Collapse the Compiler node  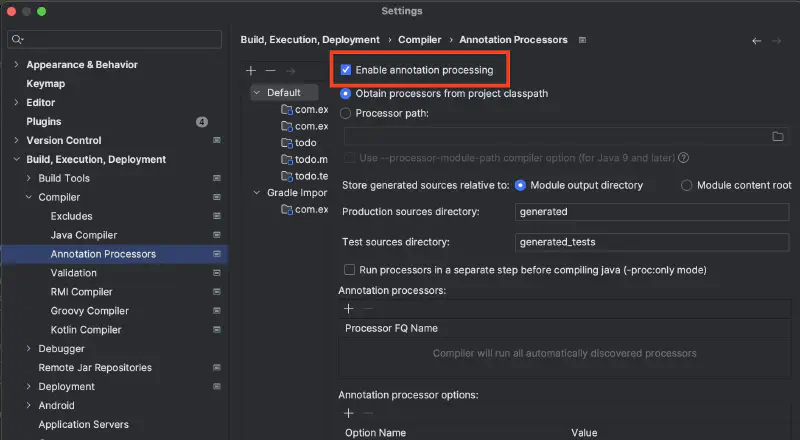29,197
